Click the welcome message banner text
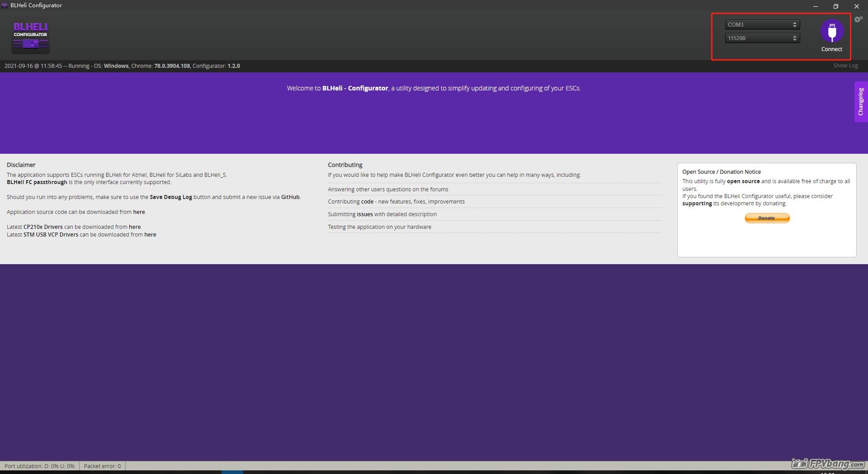Screen dimensions: 868x474 (x=434, y=88)
